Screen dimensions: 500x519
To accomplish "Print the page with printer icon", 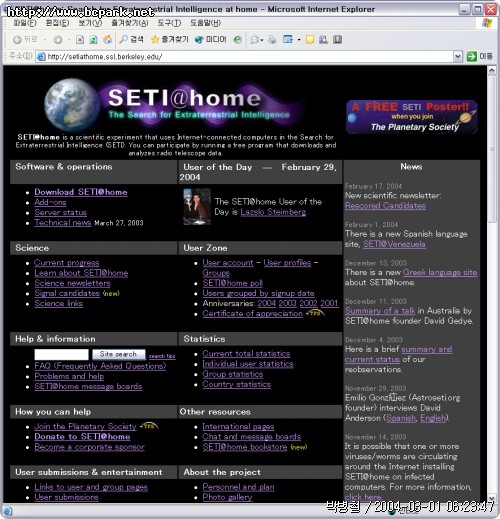I will click(272, 40).
